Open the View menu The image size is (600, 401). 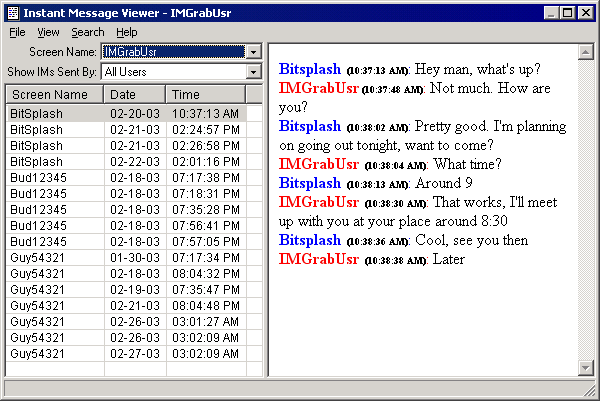tap(48, 33)
